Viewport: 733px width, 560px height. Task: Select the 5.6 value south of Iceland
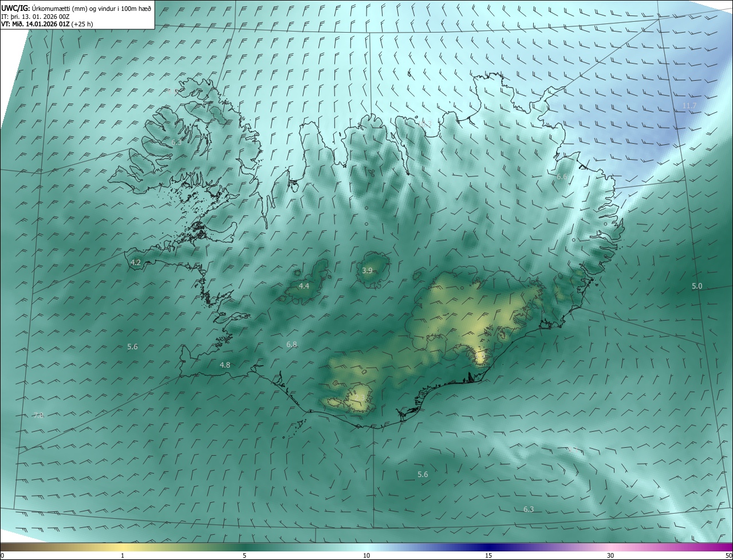[x=423, y=474]
